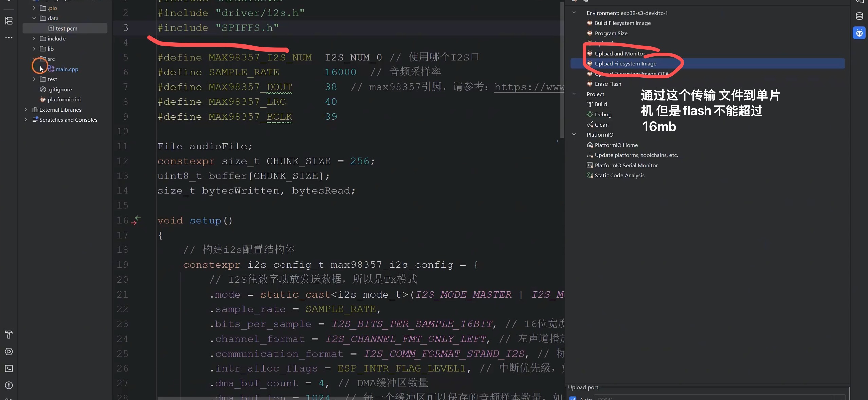Image resolution: width=868 pixels, height=400 pixels.
Task: Run Static Code Analysis
Action: pos(619,176)
